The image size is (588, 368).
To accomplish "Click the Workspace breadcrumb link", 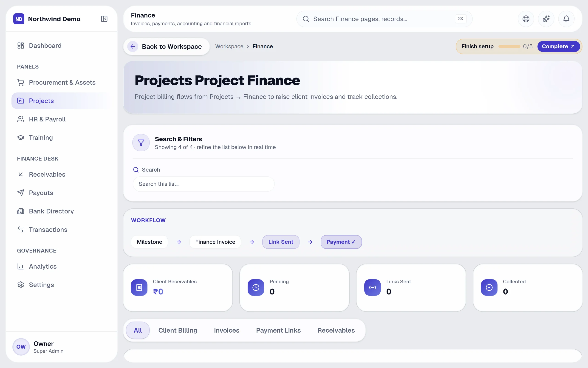I will 229,46.
